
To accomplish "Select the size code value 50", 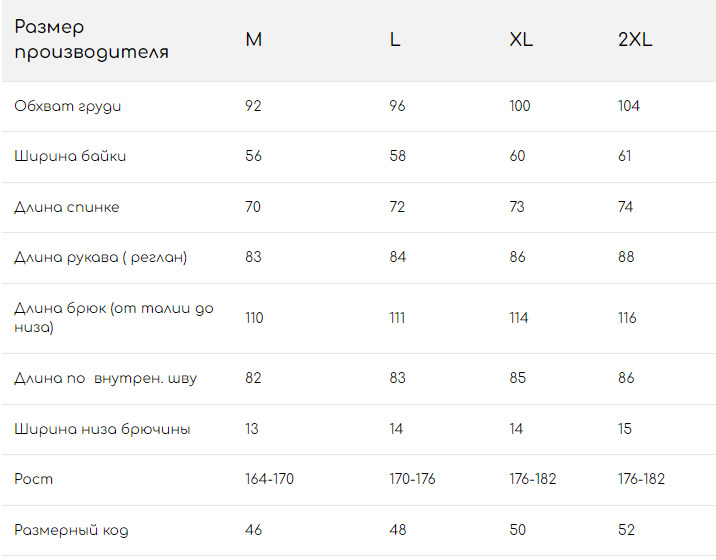I will (x=518, y=530).
